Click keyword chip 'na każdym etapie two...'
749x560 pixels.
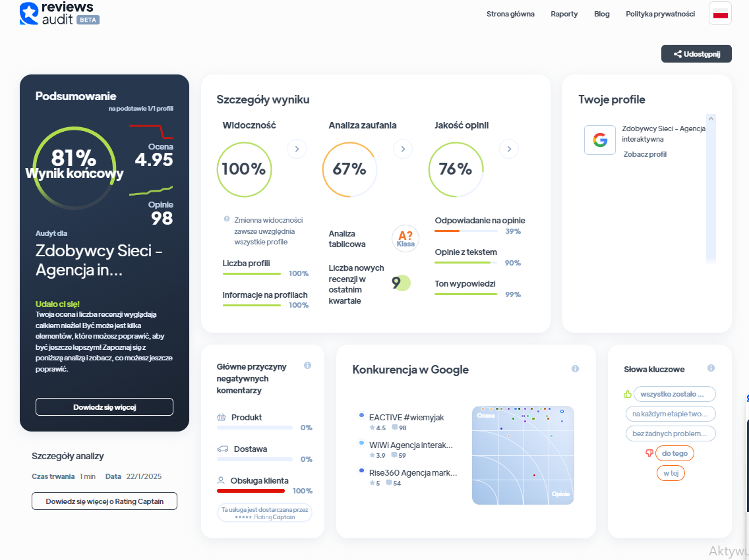click(670, 414)
